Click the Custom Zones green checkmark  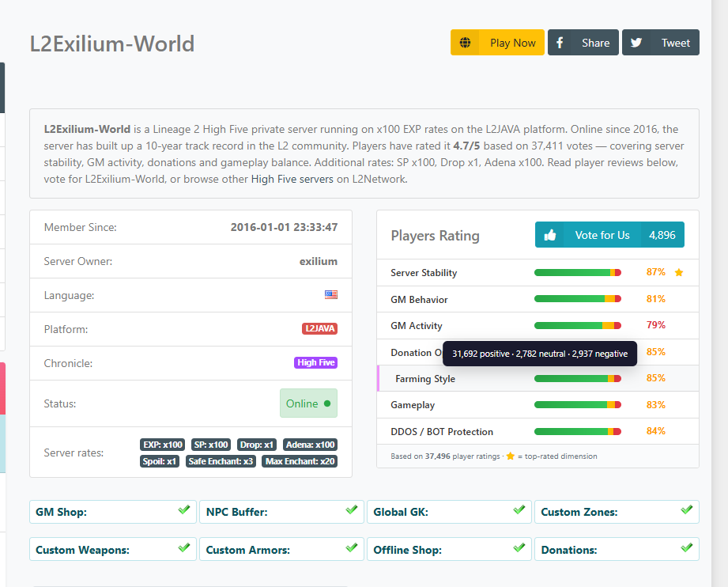687,509
